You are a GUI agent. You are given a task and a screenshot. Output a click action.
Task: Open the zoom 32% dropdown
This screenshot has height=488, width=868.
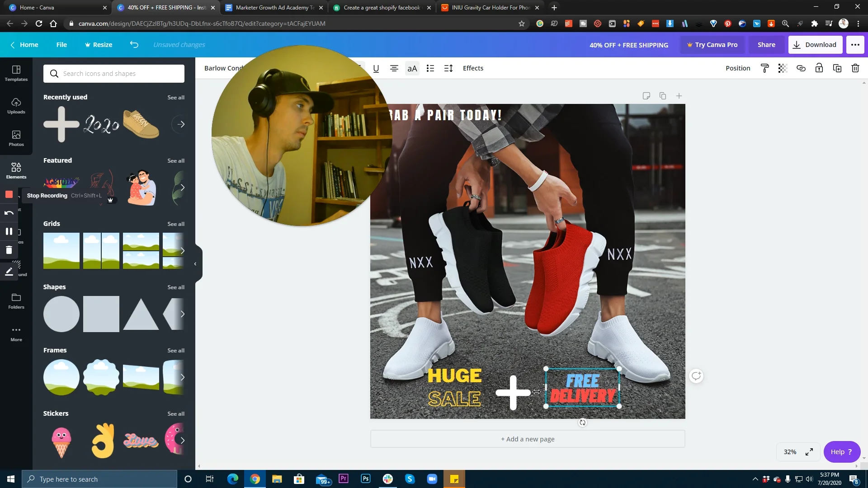pos(790,452)
